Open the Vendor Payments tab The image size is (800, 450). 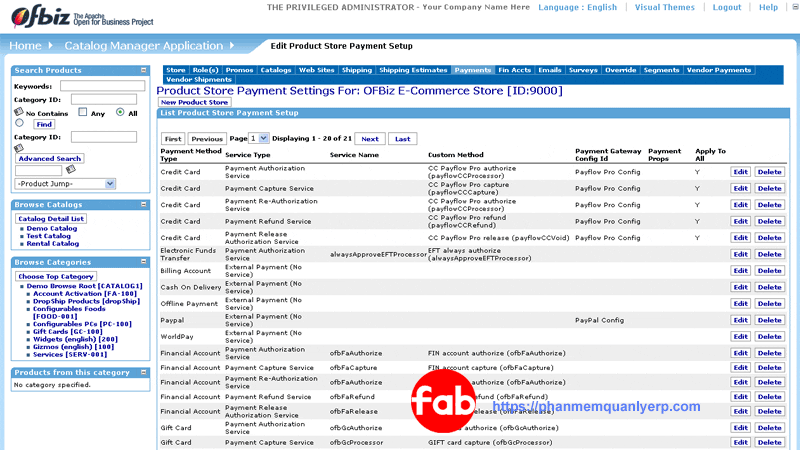point(718,70)
